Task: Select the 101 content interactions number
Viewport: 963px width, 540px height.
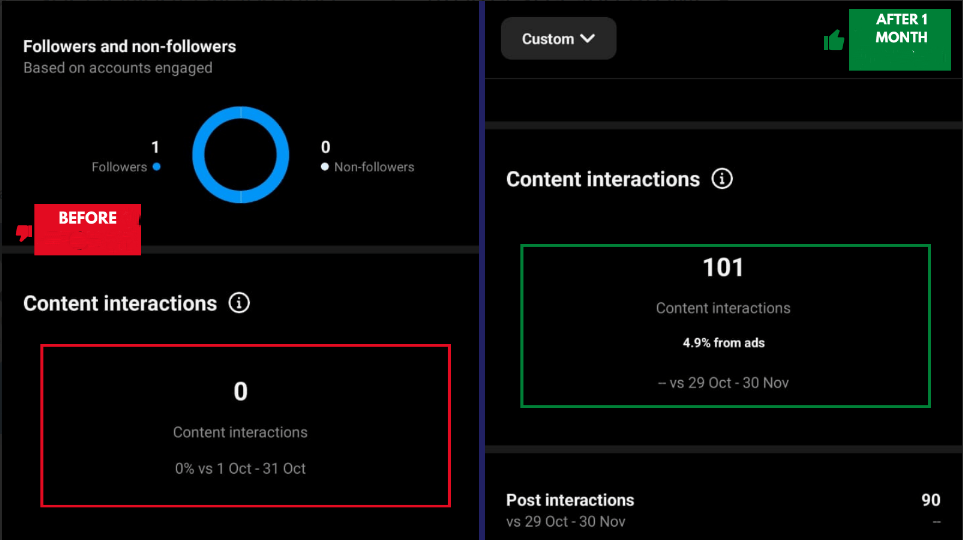Action: coord(723,268)
